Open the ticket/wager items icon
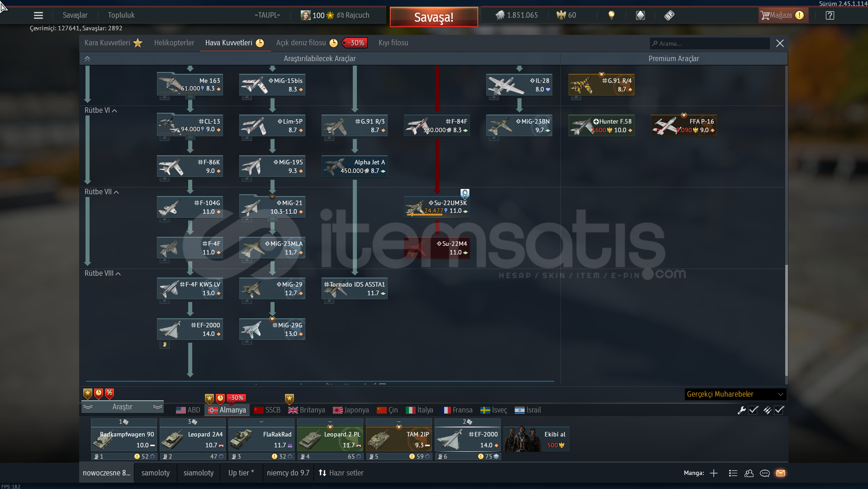Screen dimensions: 868x489 [669, 15]
